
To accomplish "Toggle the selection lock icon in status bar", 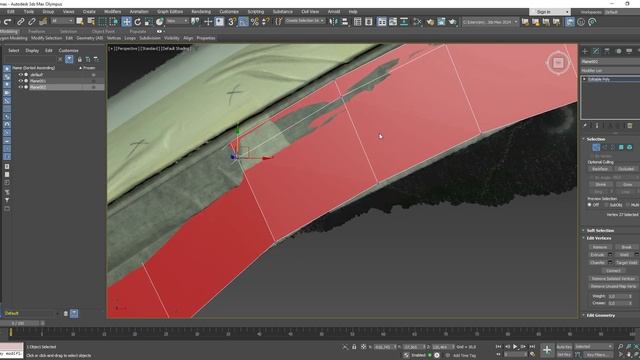I will tap(354, 347).
